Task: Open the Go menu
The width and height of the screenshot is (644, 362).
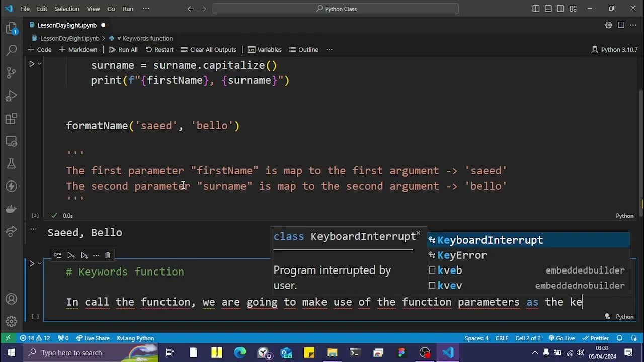Action: pos(111,9)
